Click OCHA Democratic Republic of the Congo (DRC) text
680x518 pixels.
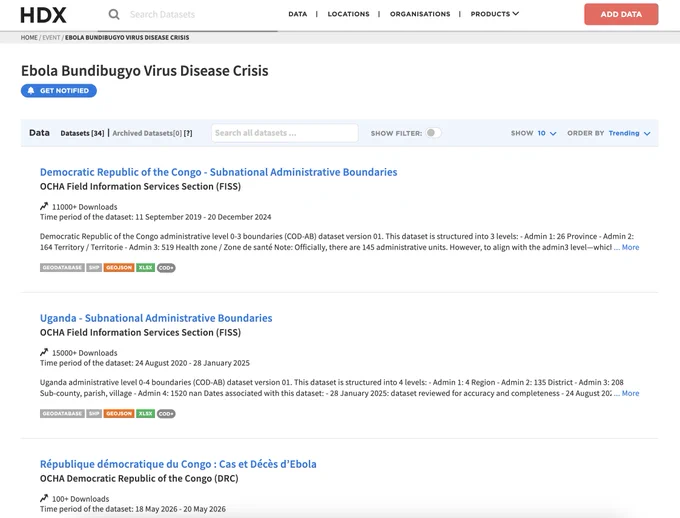(139, 479)
